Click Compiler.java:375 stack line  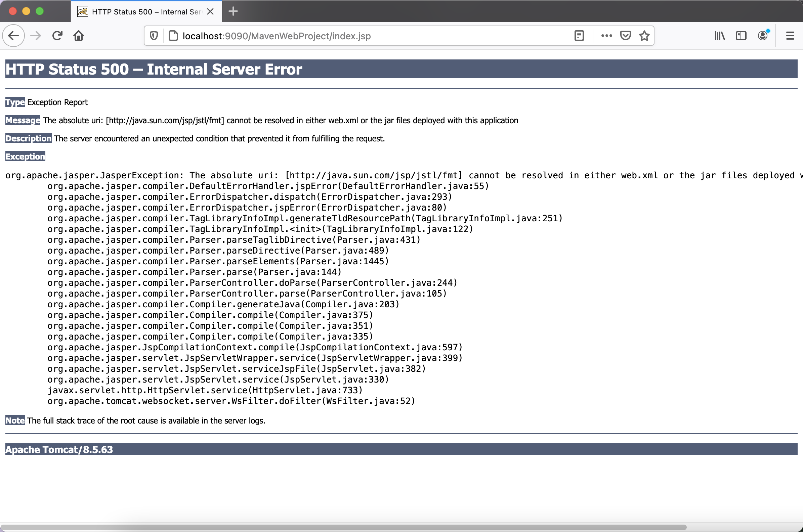[x=210, y=315]
